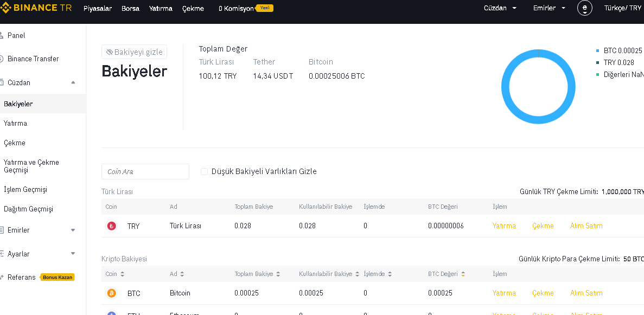This screenshot has width=644, height=315.
Task: Click the Panel sidebar icon
Action: (x=2, y=35)
